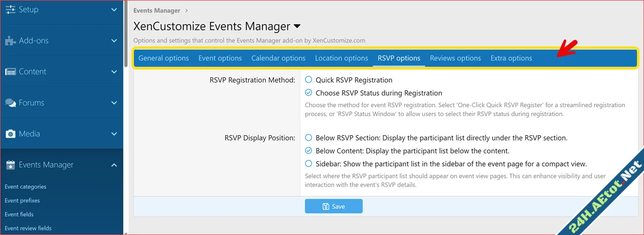This screenshot has height=235, width=644.
Task: Open the Content sidebar menu label
Action: (32, 72)
